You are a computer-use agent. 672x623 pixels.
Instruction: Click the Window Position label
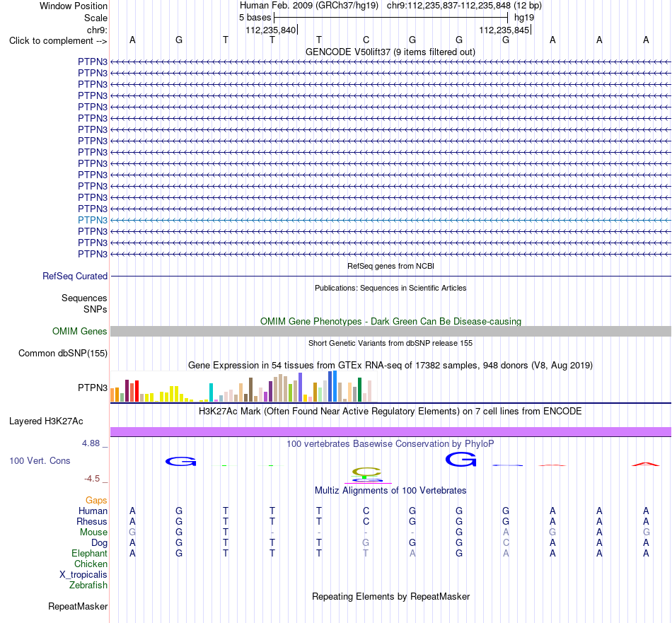tap(74, 6)
